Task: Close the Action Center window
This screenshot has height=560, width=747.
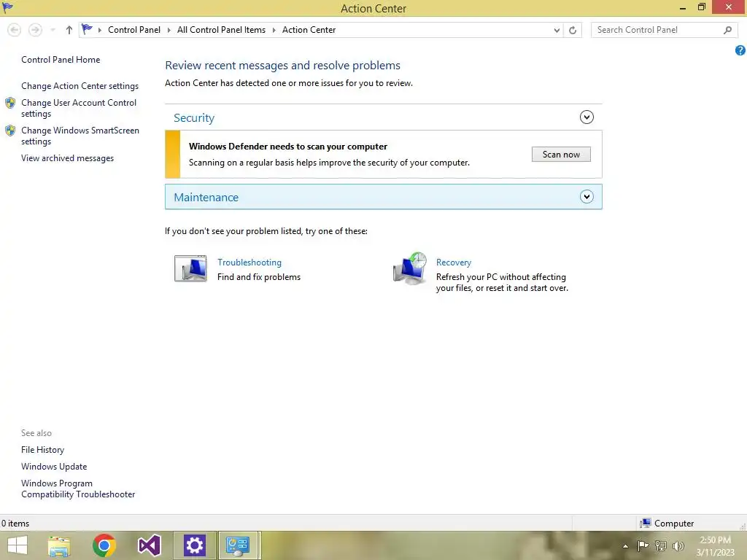Action: click(729, 7)
